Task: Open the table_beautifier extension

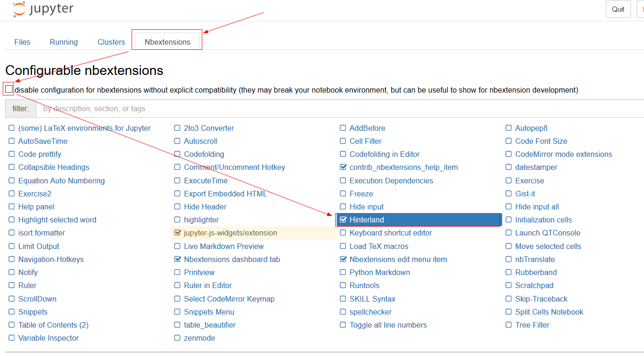Action: 210,325
